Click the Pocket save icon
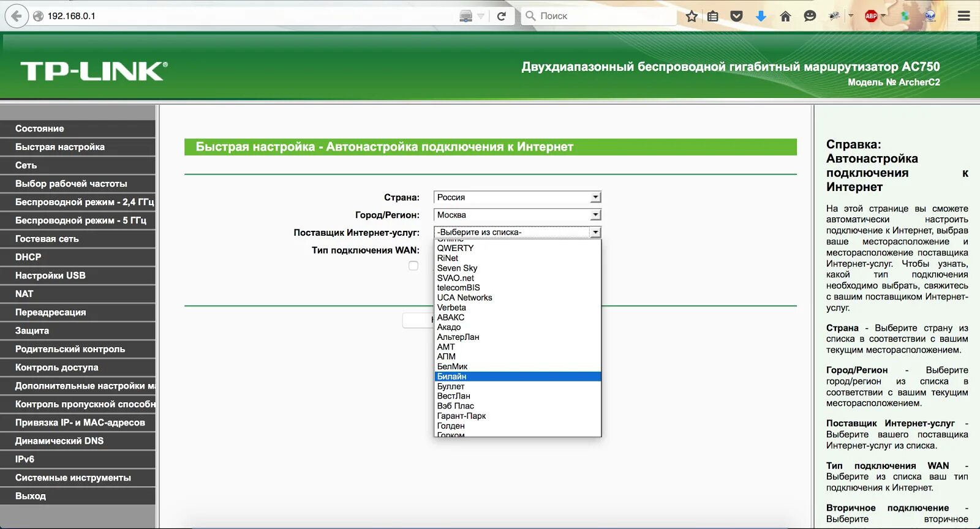Screen dimensions: 980x529 coord(737,17)
